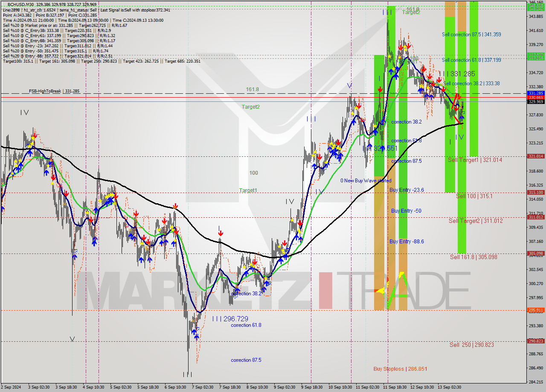Click the 'Sell 161.8 | 305.098' label
546x392 pixels.
[x=473, y=257]
